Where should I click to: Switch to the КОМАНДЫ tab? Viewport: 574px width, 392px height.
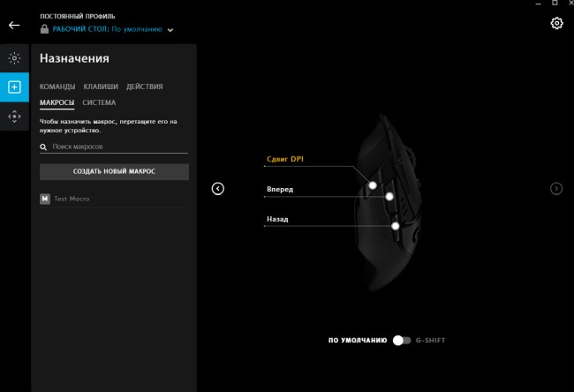tap(57, 87)
